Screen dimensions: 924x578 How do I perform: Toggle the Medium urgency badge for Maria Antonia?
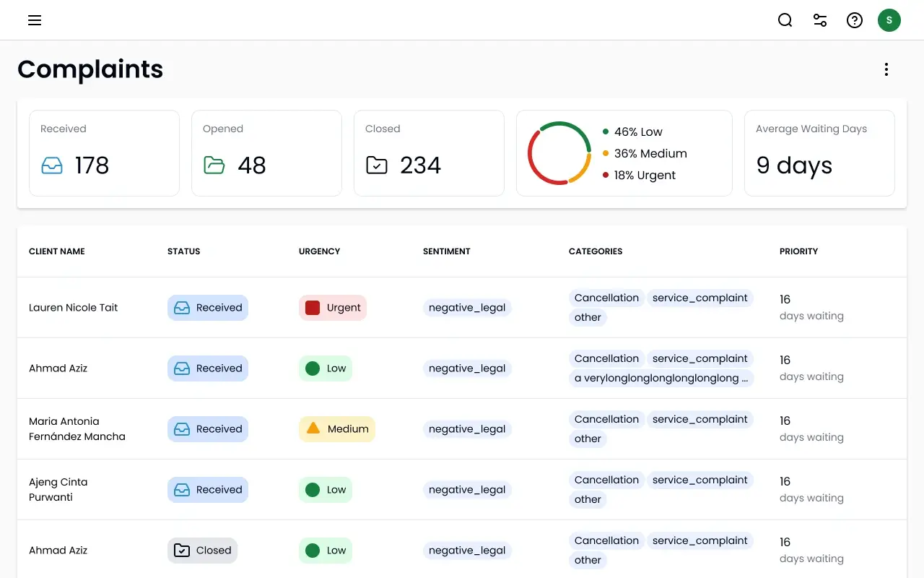pyautogui.click(x=336, y=428)
